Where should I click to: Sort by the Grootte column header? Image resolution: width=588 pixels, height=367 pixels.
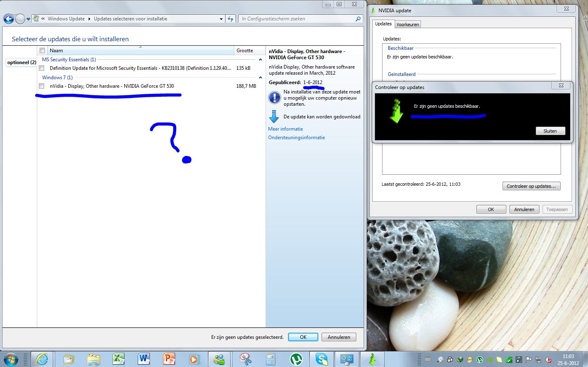[x=249, y=51]
